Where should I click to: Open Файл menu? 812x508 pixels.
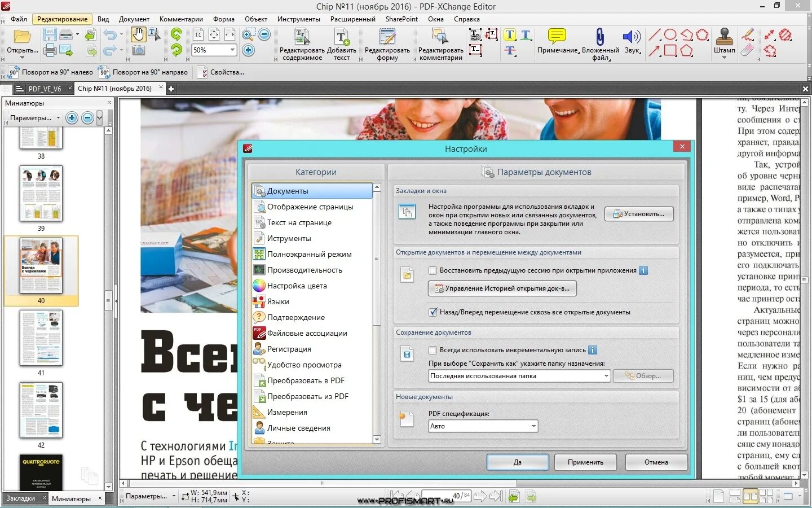tap(19, 19)
